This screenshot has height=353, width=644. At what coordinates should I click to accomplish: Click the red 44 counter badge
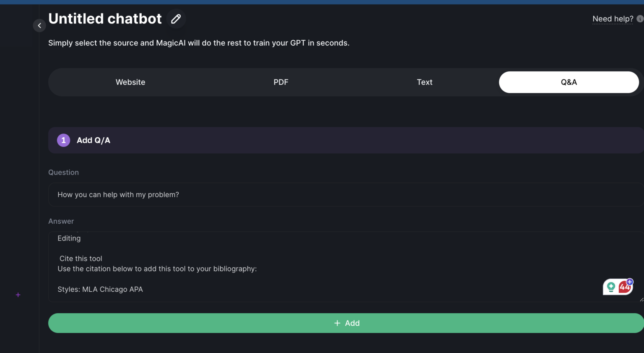coord(623,288)
